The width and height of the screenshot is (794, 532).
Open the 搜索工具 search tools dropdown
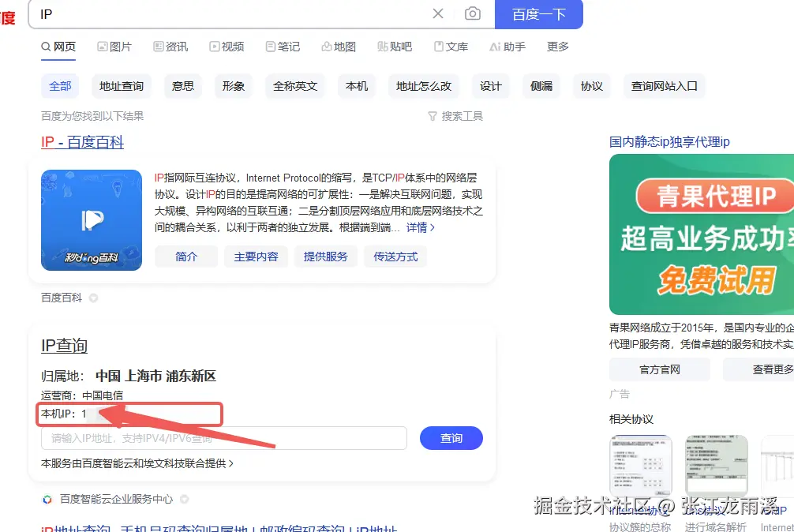[x=455, y=116]
